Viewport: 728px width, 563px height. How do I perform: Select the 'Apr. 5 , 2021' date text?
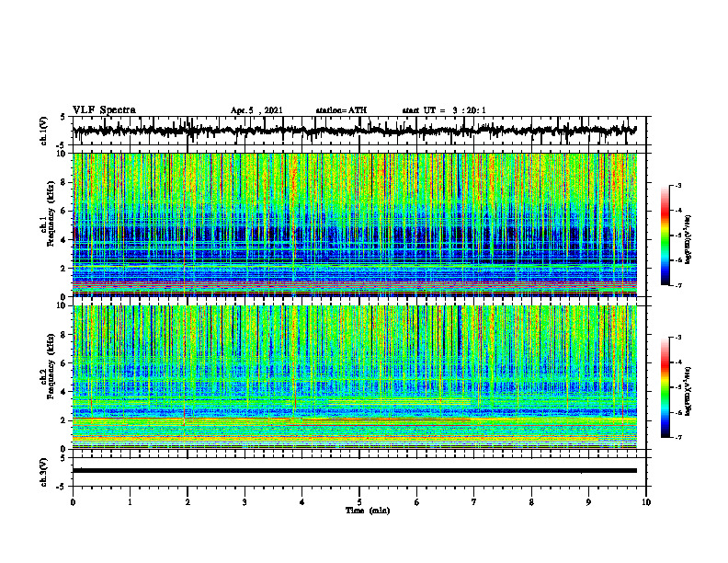coord(256,110)
